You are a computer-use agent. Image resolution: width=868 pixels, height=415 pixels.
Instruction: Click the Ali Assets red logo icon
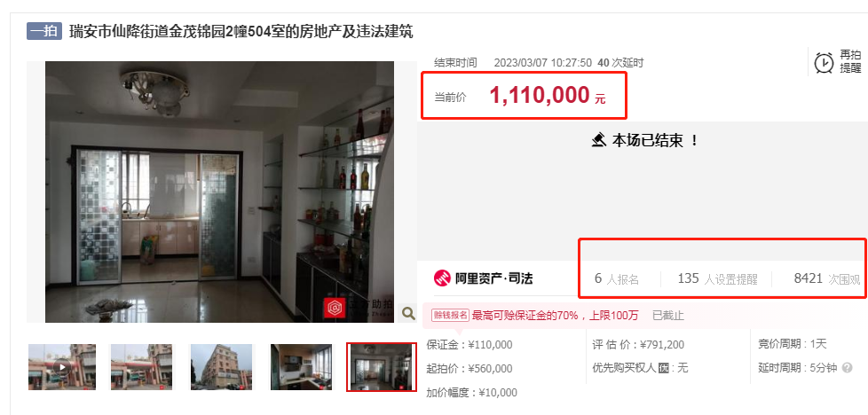click(442, 278)
